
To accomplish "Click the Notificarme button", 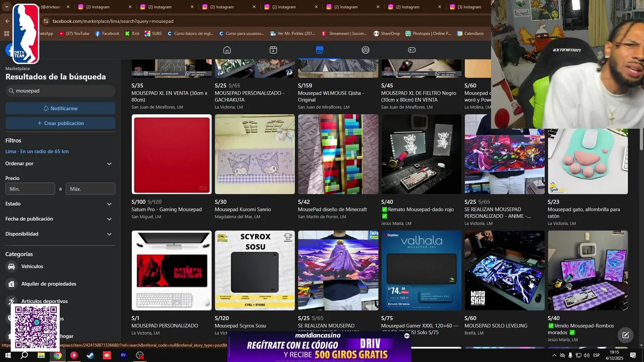I will coord(60,108).
